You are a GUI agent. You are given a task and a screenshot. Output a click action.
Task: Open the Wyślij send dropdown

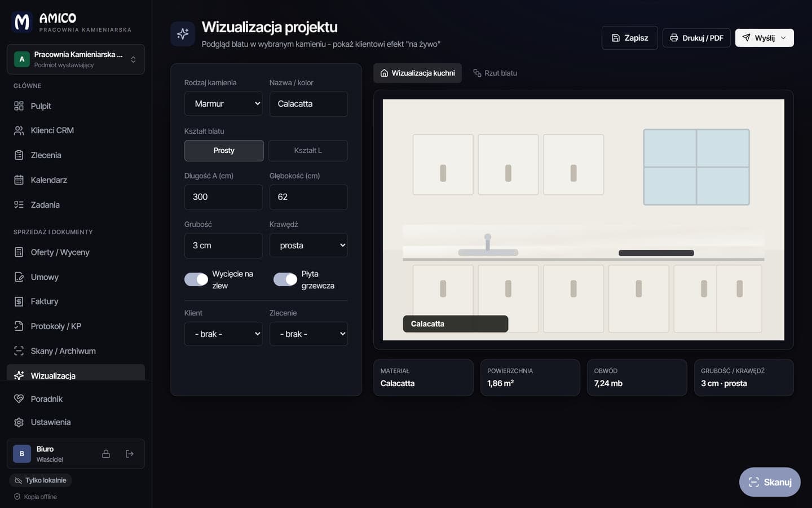[x=765, y=38]
